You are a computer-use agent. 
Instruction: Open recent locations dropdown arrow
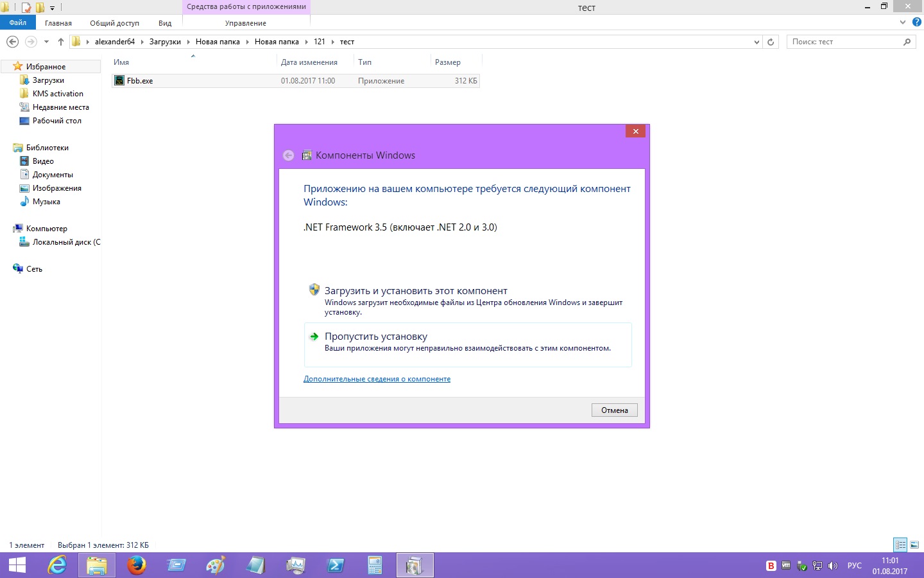point(46,42)
